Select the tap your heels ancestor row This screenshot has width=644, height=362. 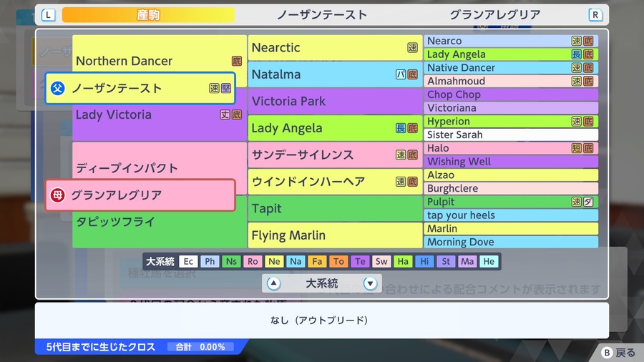click(x=511, y=215)
